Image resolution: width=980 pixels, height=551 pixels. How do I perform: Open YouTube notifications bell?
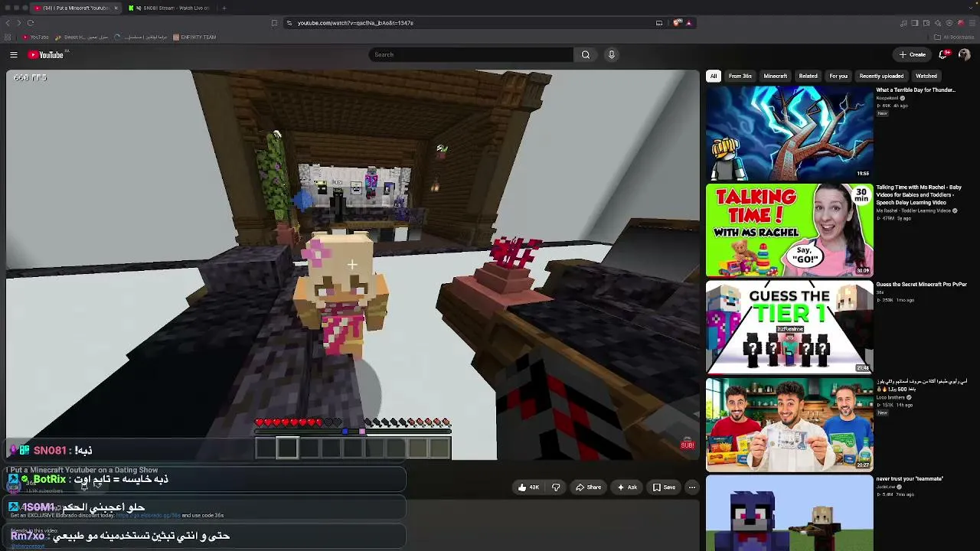tap(944, 54)
